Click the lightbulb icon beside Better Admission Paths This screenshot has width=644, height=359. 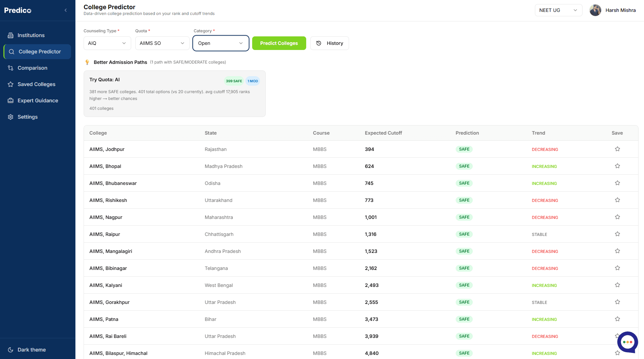click(87, 62)
